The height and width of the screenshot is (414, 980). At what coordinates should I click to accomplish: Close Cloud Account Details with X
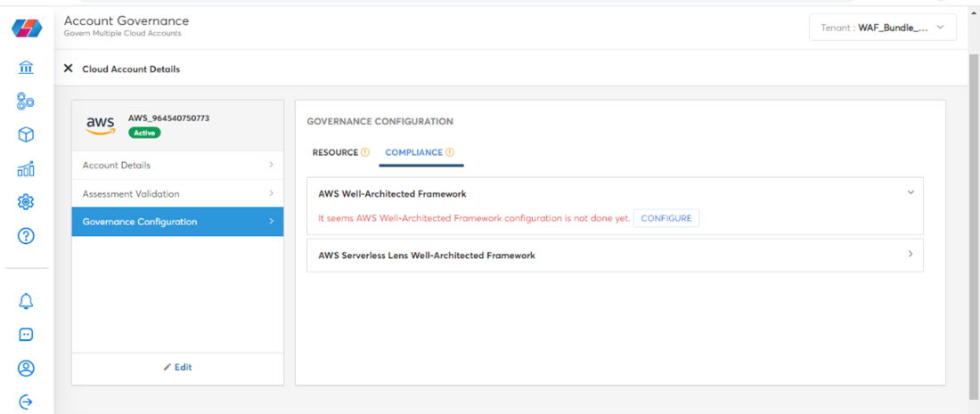pyautogui.click(x=68, y=68)
